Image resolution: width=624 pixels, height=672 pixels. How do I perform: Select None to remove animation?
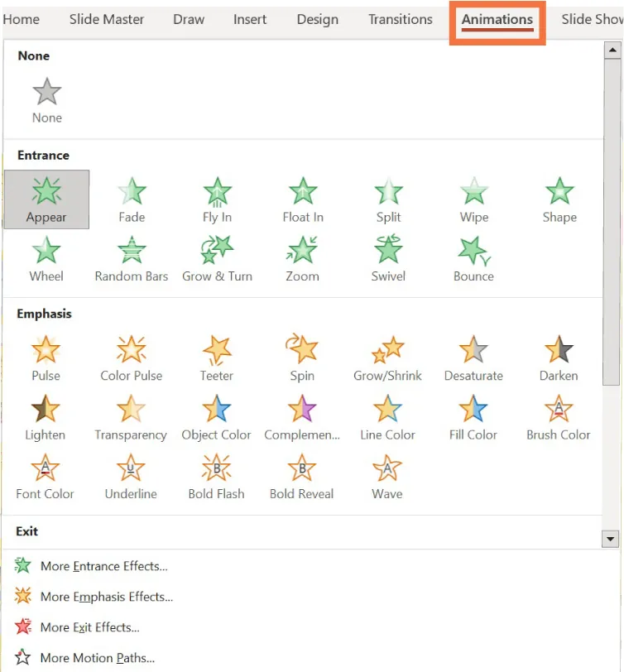pyautogui.click(x=47, y=101)
